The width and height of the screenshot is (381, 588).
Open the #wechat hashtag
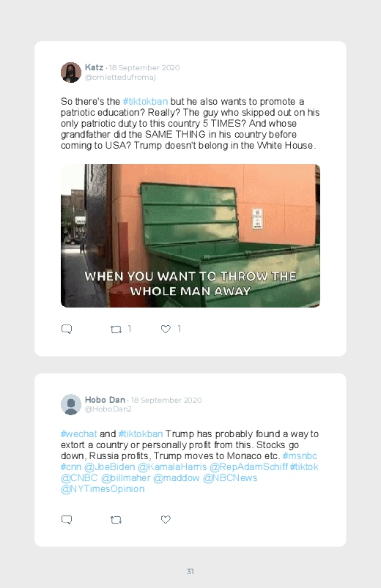coord(79,434)
